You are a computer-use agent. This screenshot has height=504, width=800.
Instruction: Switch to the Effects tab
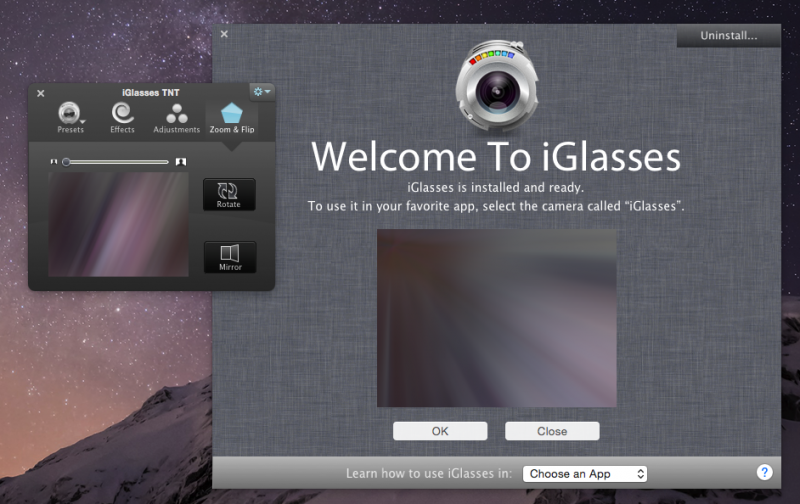(x=122, y=117)
